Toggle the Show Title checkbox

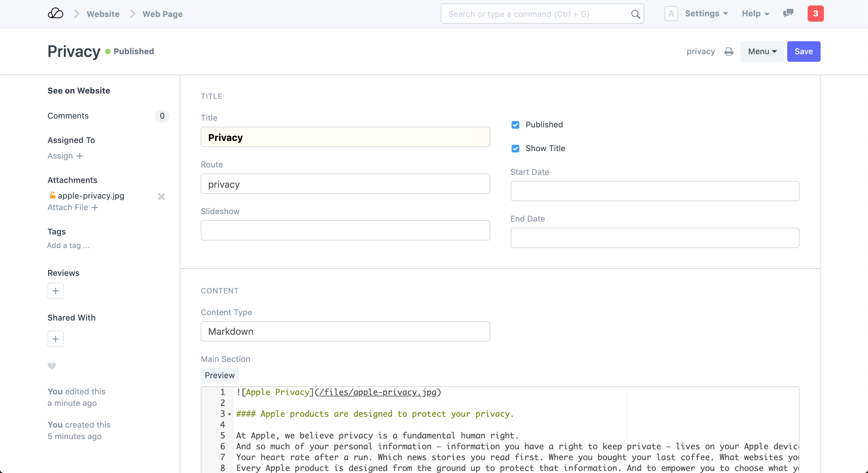tap(515, 149)
